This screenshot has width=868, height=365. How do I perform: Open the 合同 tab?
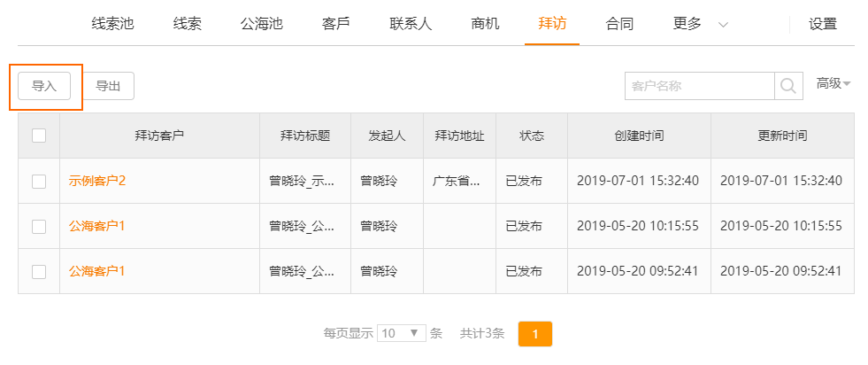point(619,24)
